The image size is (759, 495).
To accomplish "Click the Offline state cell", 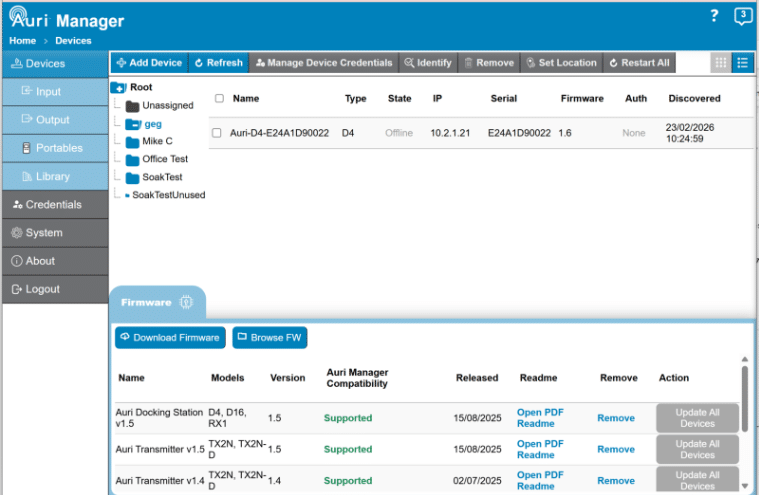I will click(399, 133).
